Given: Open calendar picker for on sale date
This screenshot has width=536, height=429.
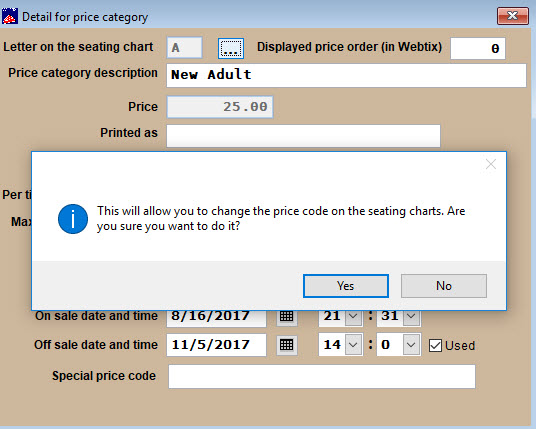Looking at the screenshot, I should pos(286,317).
